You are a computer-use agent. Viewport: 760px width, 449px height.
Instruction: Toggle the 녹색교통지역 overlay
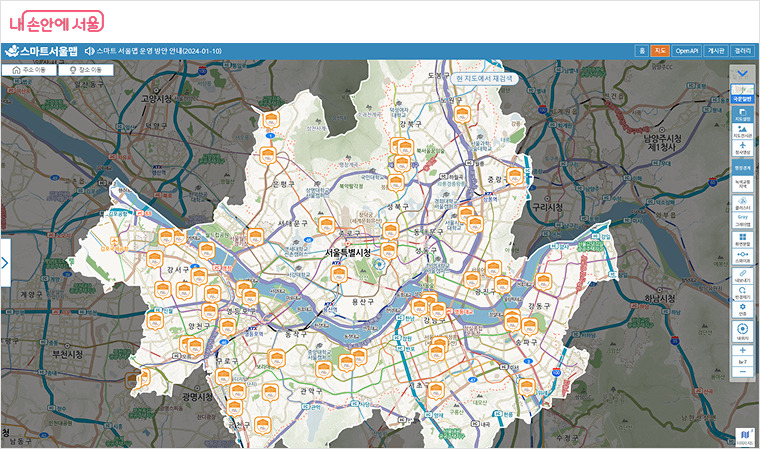(742, 185)
